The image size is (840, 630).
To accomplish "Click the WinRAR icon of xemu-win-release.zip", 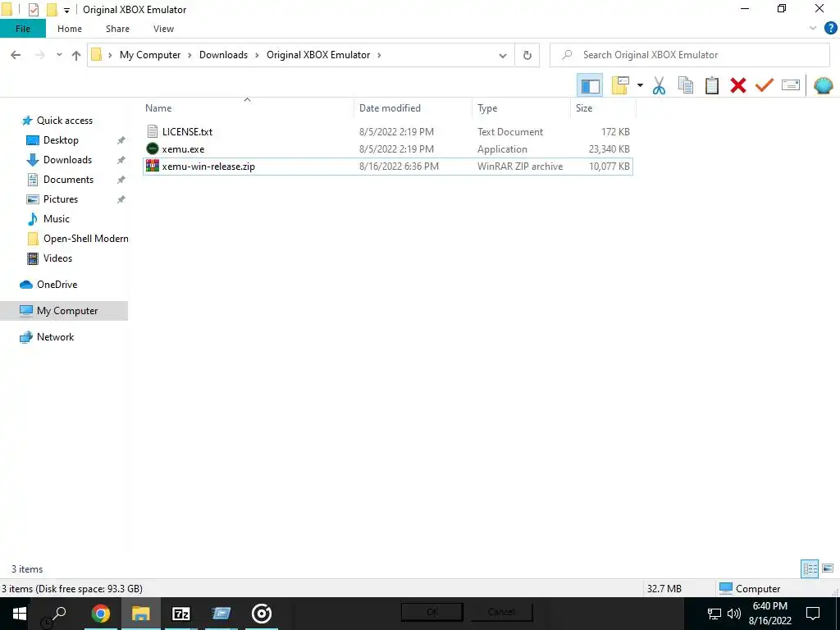I will [152, 166].
